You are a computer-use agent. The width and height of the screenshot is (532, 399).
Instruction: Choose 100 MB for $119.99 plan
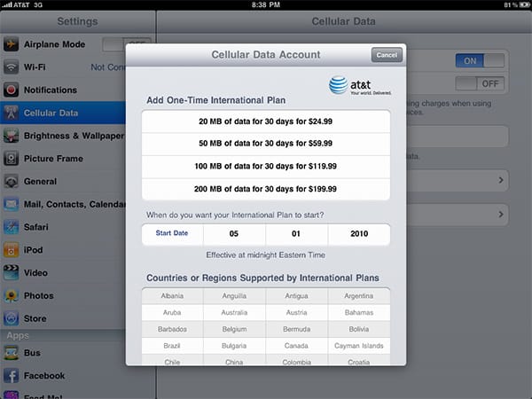pyautogui.click(x=266, y=167)
